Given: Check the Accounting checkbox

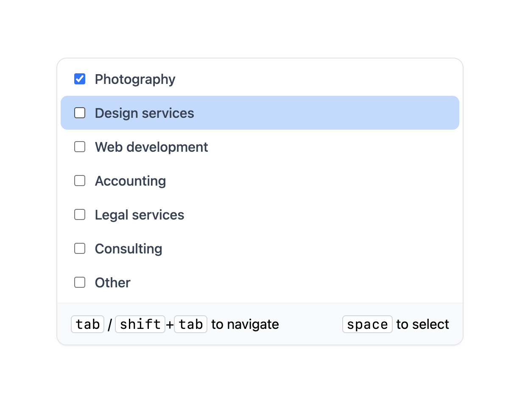Looking at the screenshot, I should point(80,181).
